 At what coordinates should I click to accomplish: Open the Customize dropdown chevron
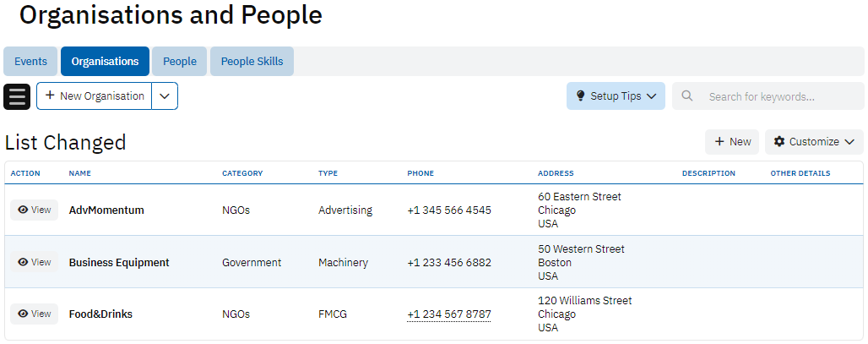849,142
